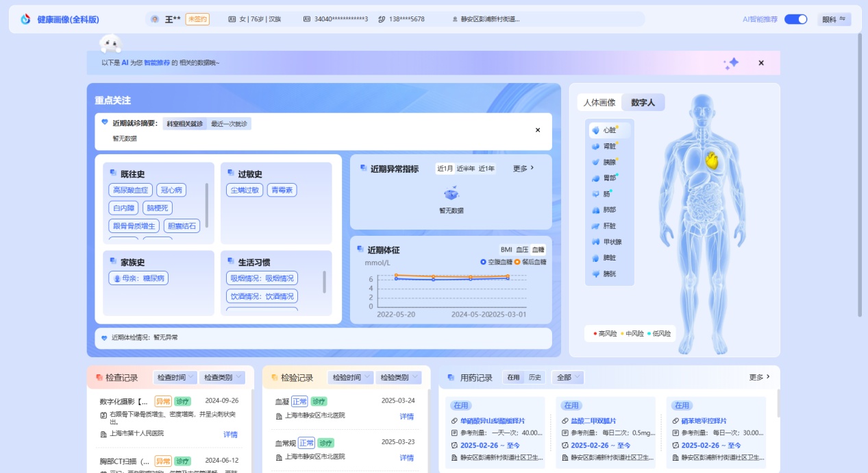This screenshot has height=473, width=868.
Task: Open the 硝苯地平控释片 medication link
Action: point(704,421)
